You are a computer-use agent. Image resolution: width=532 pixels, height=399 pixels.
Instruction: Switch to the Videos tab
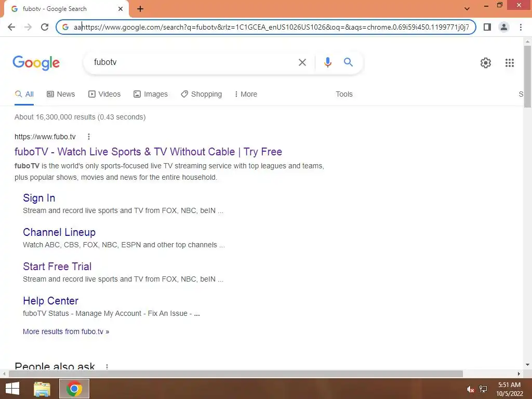pyautogui.click(x=104, y=94)
